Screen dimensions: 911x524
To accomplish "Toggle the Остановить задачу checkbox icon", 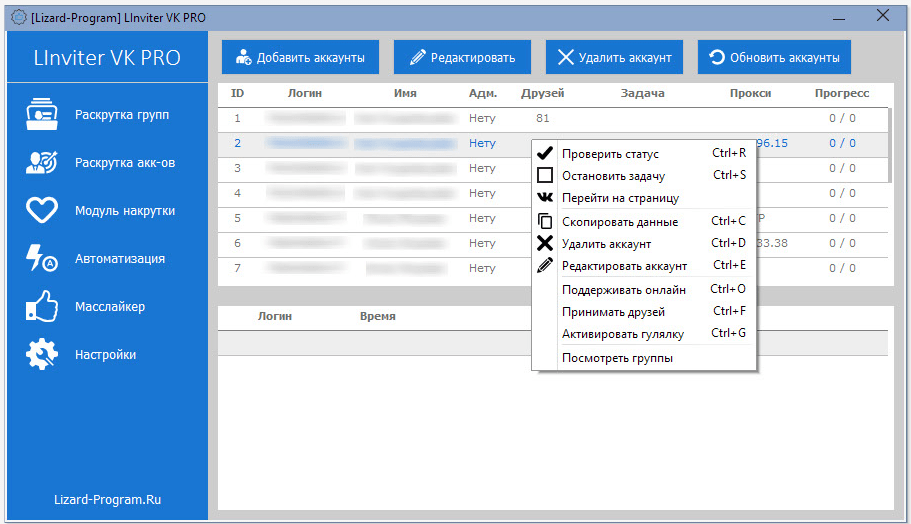I will tap(545, 175).
